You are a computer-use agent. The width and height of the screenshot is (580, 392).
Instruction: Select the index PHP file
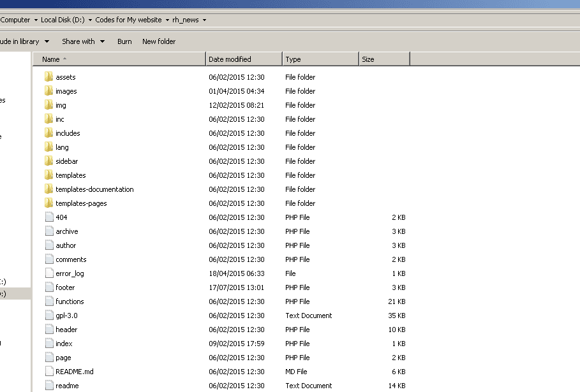64,344
